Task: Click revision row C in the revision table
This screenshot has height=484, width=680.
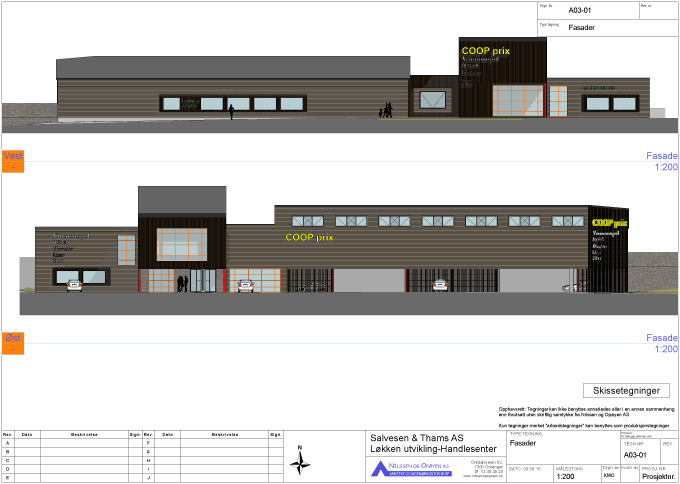Action: coord(72,461)
